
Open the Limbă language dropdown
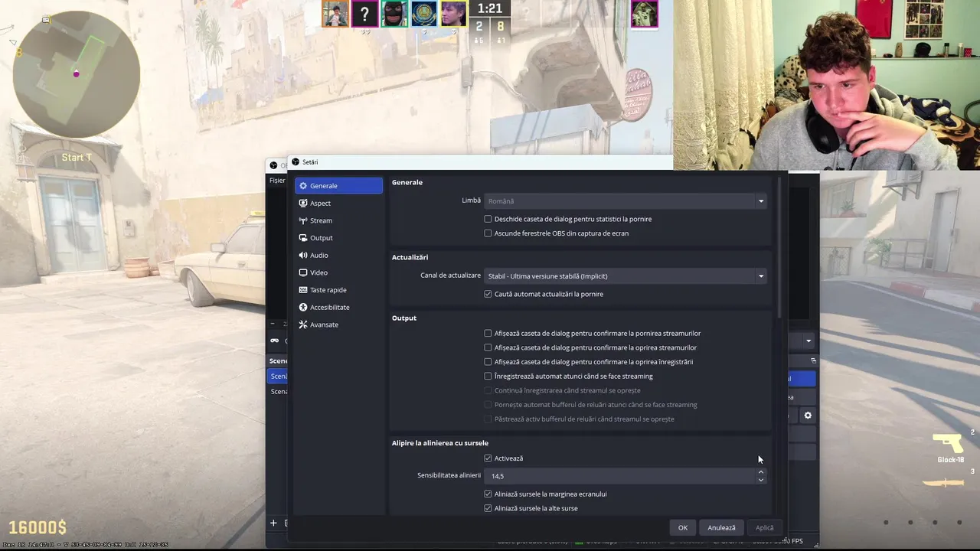625,201
